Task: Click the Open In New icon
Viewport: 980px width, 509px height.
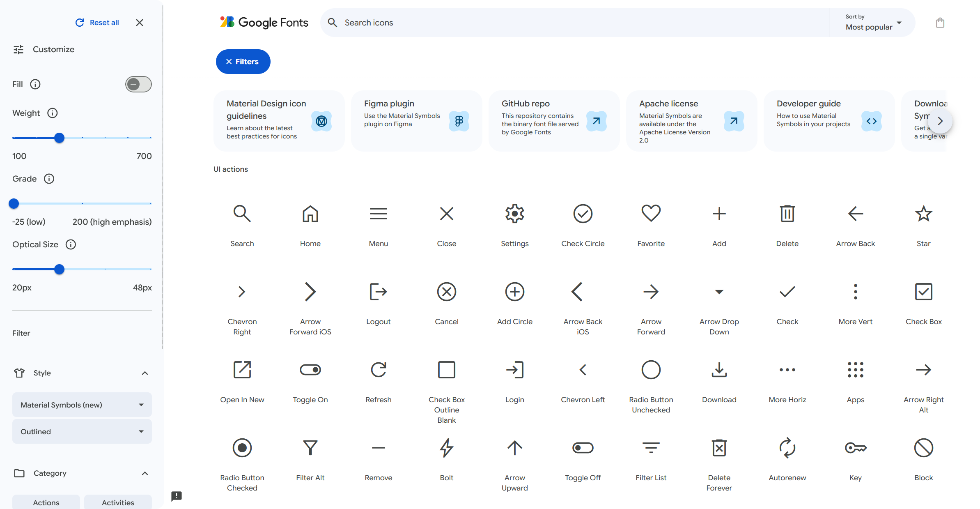Action: click(x=242, y=370)
